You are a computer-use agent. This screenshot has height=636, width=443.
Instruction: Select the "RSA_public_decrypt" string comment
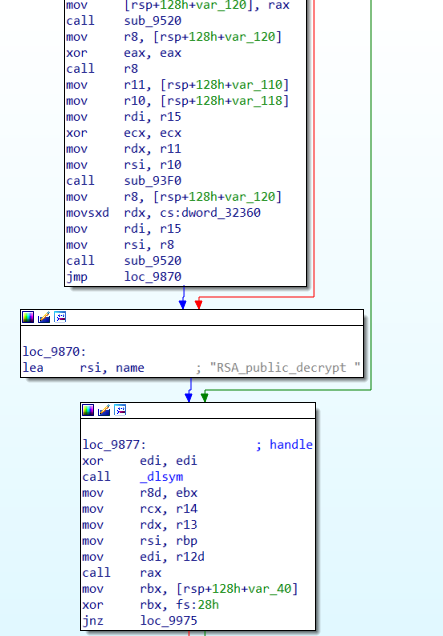click(x=278, y=367)
